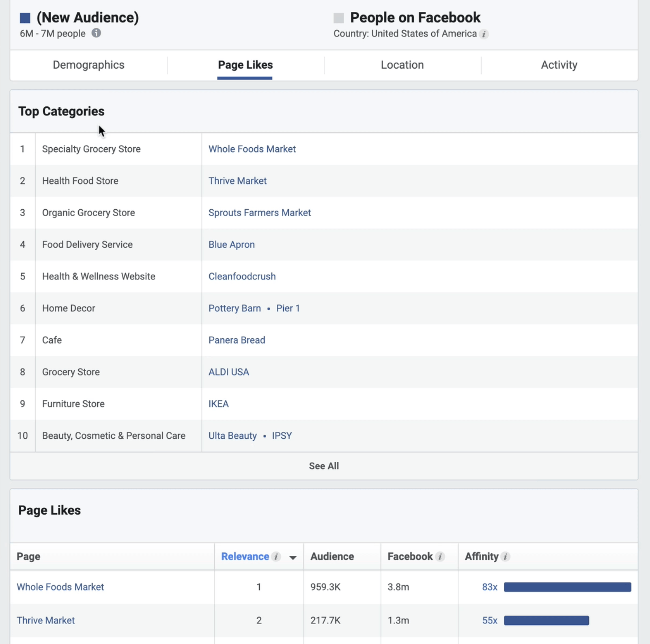
Task: Click the 55x affinity value
Action: (490, 620)
